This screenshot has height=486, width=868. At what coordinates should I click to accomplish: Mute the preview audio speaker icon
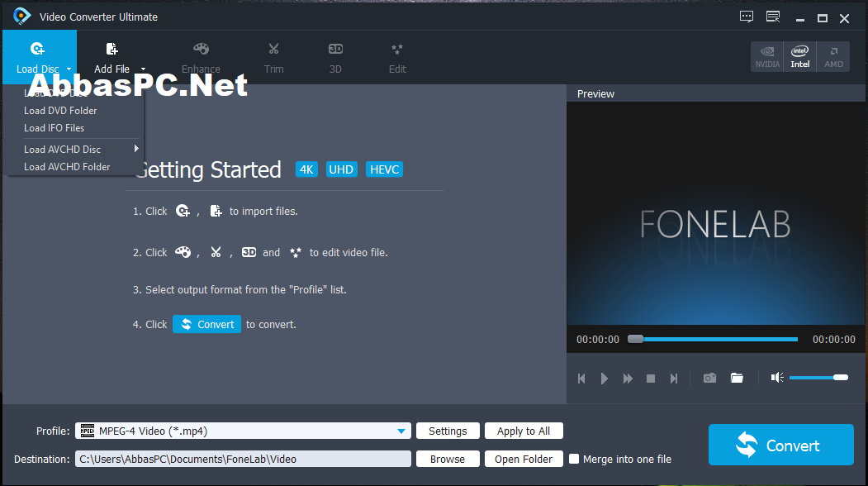pyautogui.click(x=777, y=378)
